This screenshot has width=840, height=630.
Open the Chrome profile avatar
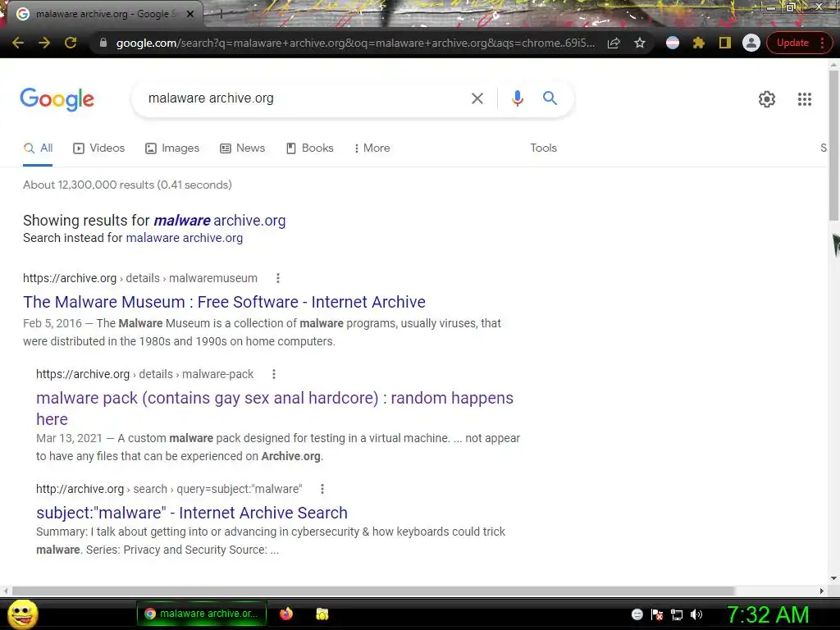[751, 43]
